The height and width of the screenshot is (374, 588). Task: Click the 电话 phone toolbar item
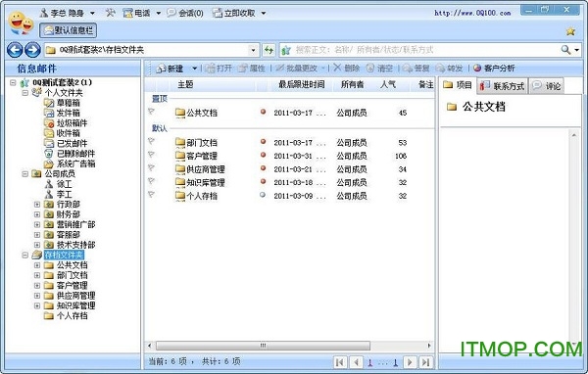[x=136, y=13]
